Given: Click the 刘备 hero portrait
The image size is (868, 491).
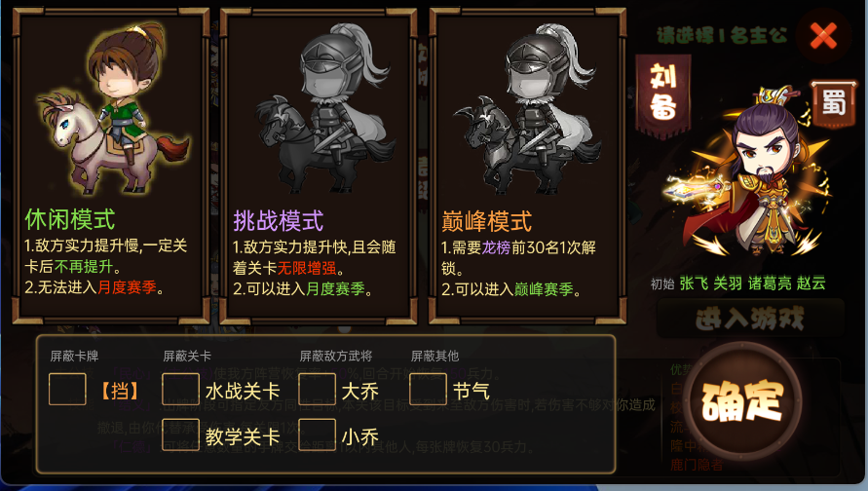Looking at the screenshot, I should pos(753,171).
